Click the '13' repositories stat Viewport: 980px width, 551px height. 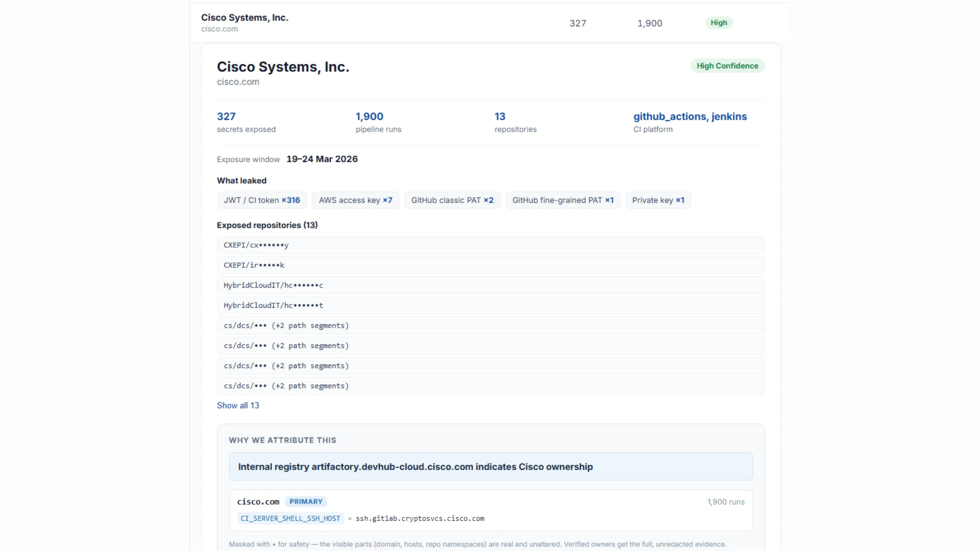click(500, 116)
